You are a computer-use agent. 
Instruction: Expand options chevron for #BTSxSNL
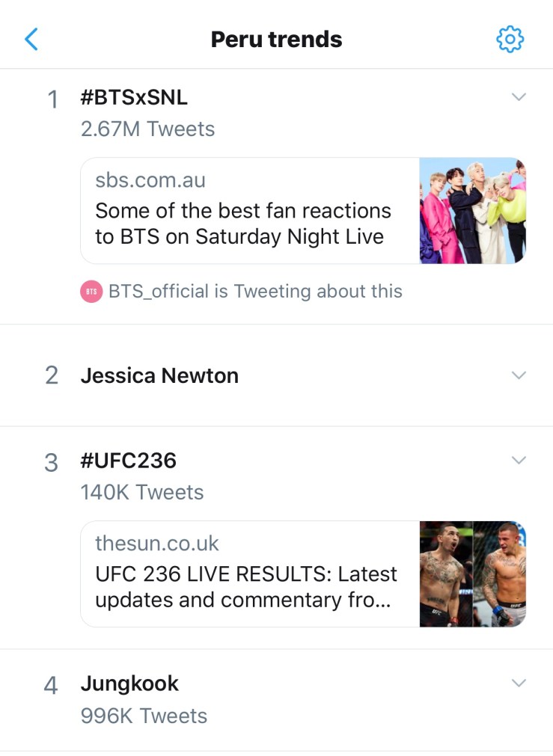519,97
